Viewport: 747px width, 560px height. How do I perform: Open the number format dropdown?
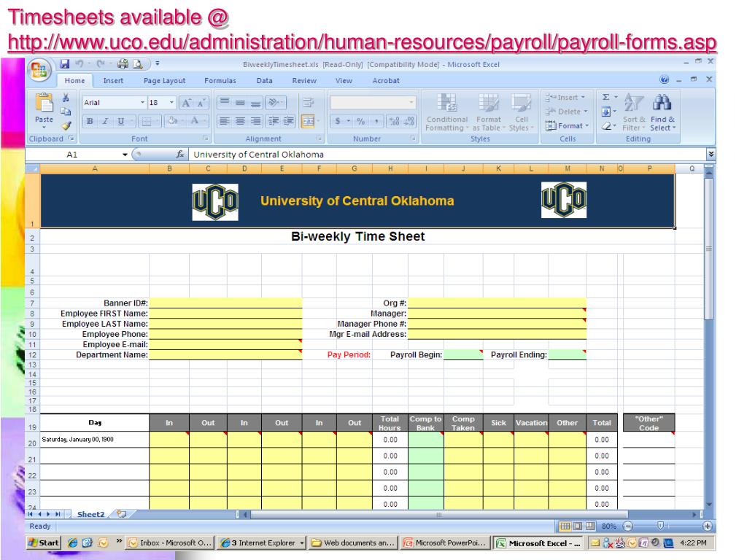point(411,102)
